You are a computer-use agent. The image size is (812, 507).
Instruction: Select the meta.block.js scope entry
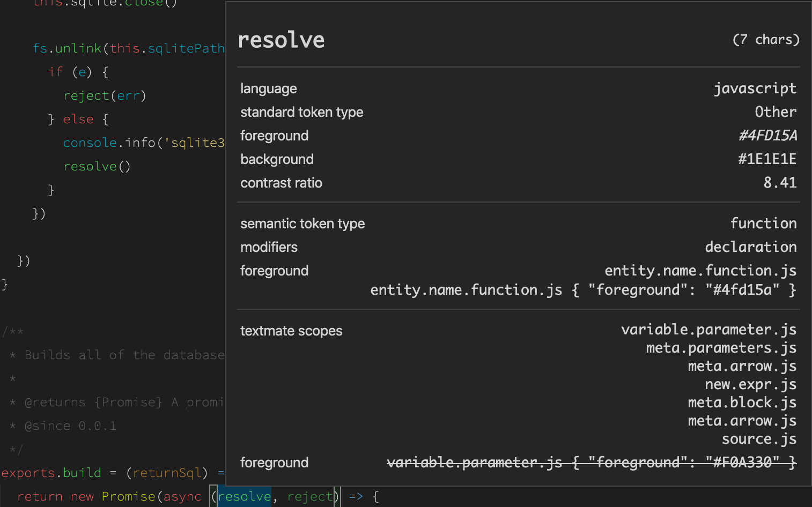pos(742,402)
